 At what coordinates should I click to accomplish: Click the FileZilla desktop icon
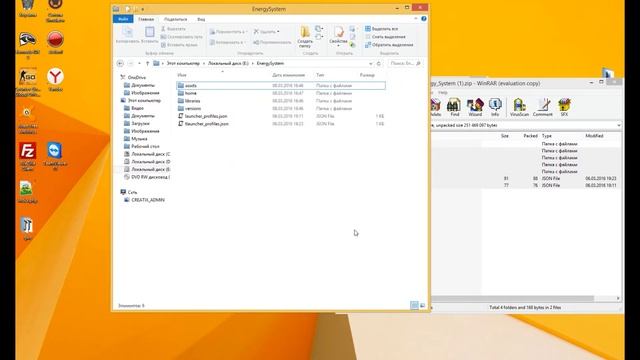(x=27, y=157)
